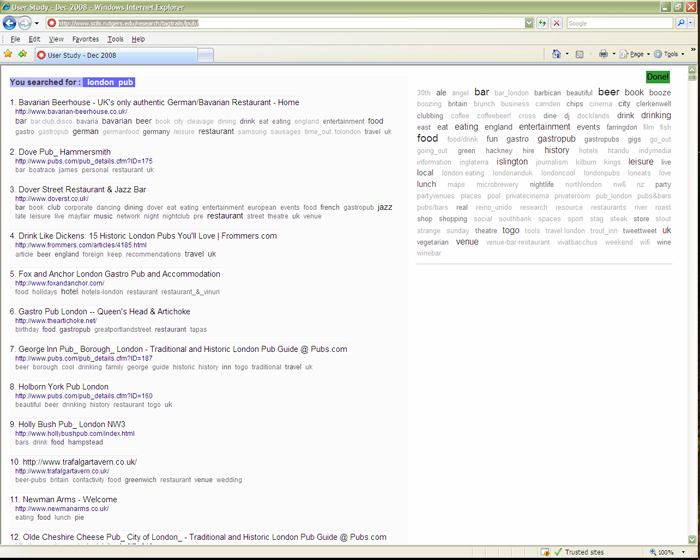Click the 'jazz' tag under Dover Street
This screenshot has height=560, width=700.
pos(385,207)
